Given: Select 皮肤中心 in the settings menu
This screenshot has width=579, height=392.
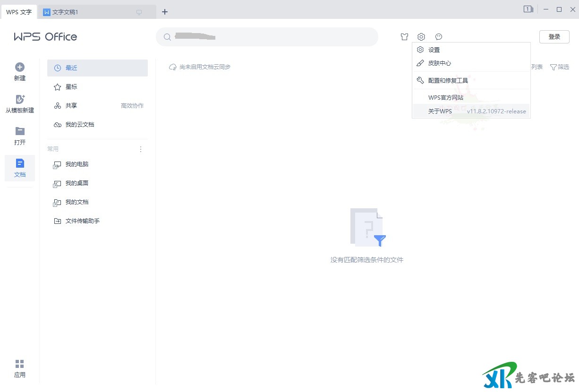Looking at the screenshot, I should coord(440,63).
